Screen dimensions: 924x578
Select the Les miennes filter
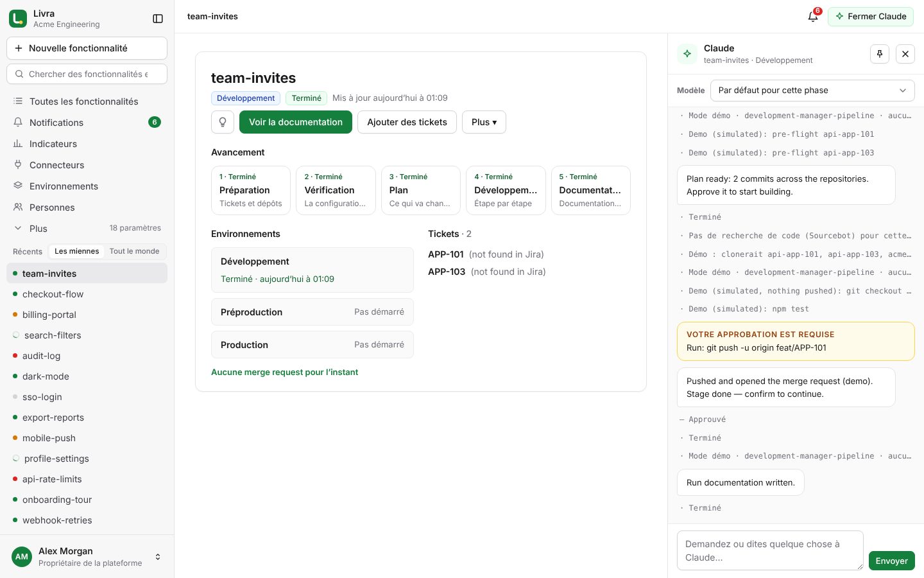pos(77,251)
